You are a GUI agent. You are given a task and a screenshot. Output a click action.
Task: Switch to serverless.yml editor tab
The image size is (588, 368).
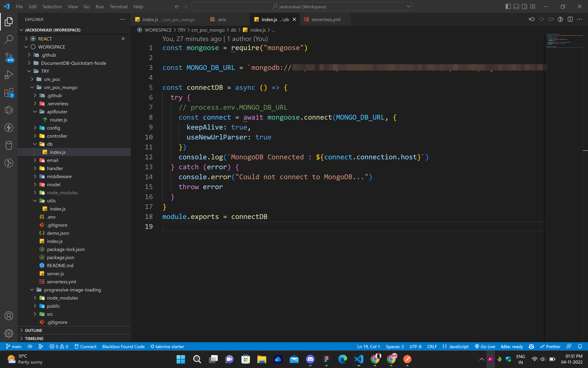click(x=325, y=20)
